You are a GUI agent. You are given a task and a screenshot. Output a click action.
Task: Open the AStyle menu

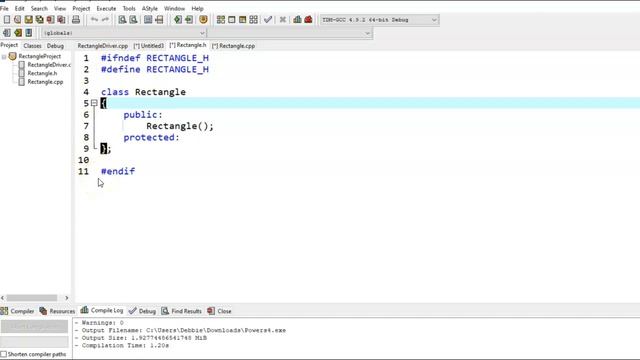coord(149,8)
